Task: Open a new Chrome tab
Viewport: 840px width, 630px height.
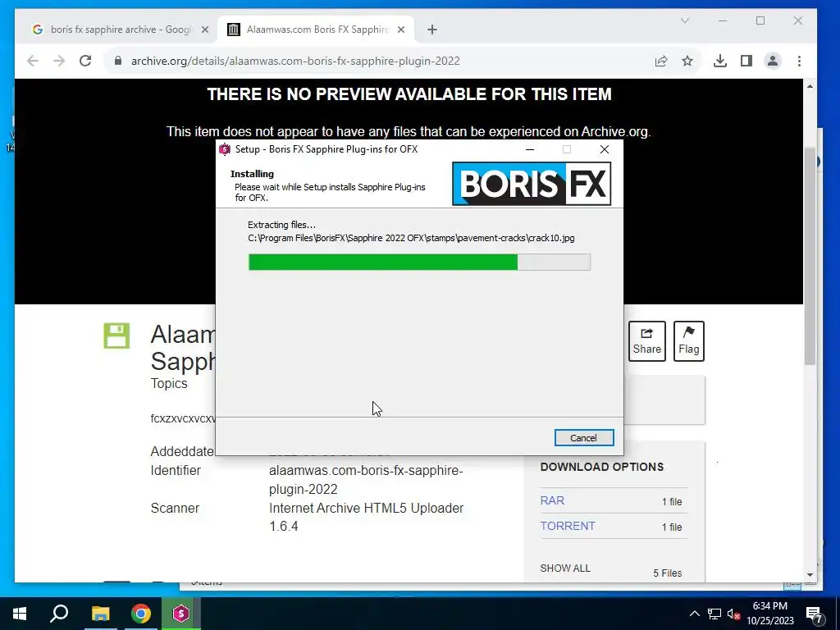Action: tap(432, 30)
